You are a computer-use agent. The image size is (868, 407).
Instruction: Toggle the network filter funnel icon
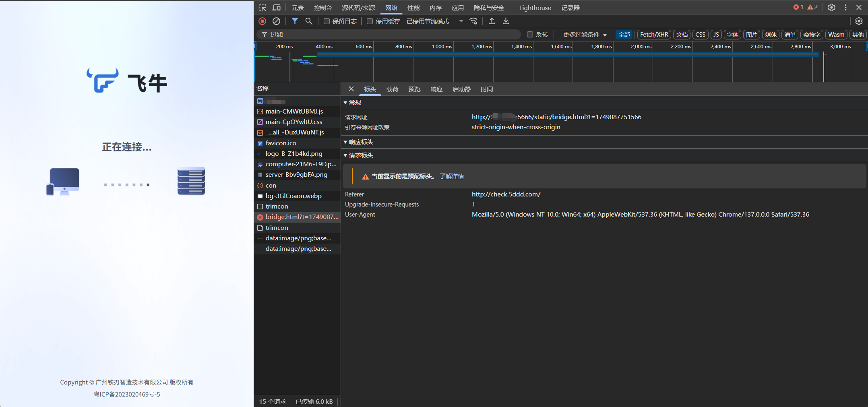pyautogui.click(x=295, y=21)
